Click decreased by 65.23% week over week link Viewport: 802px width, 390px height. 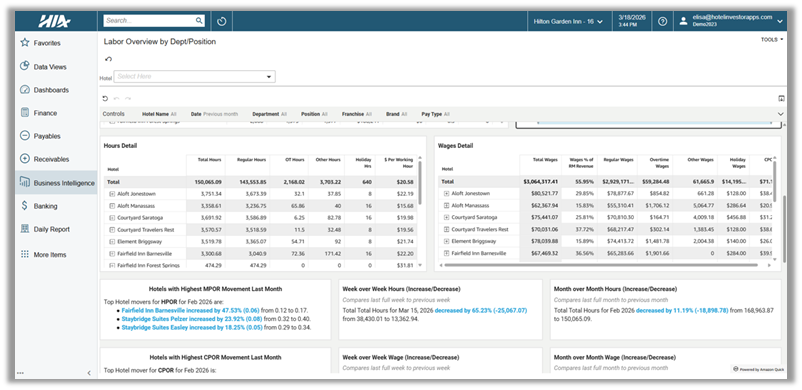click(x=481, y=310)
